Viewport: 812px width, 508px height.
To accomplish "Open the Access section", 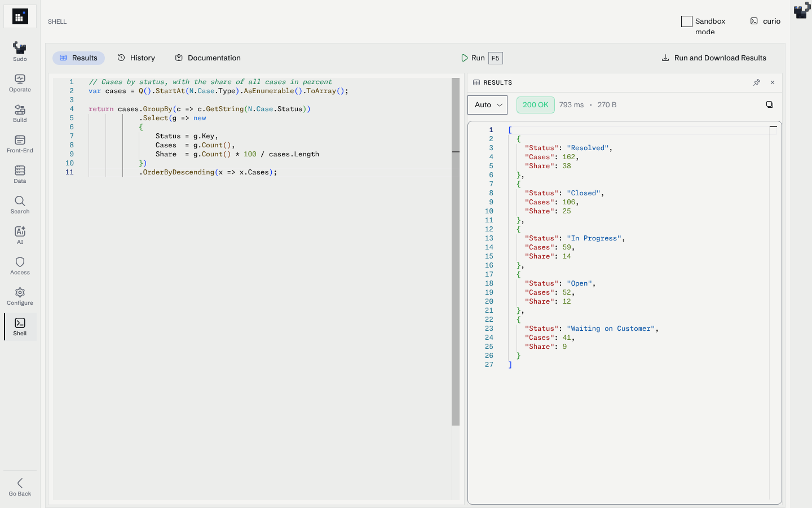I will [x=20, y=266].
